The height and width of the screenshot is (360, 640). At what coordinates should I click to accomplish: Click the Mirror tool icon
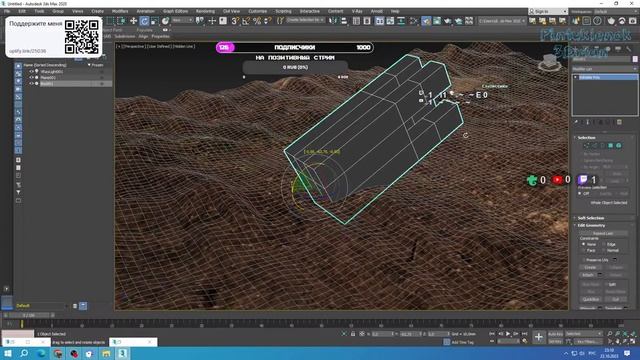333,21
